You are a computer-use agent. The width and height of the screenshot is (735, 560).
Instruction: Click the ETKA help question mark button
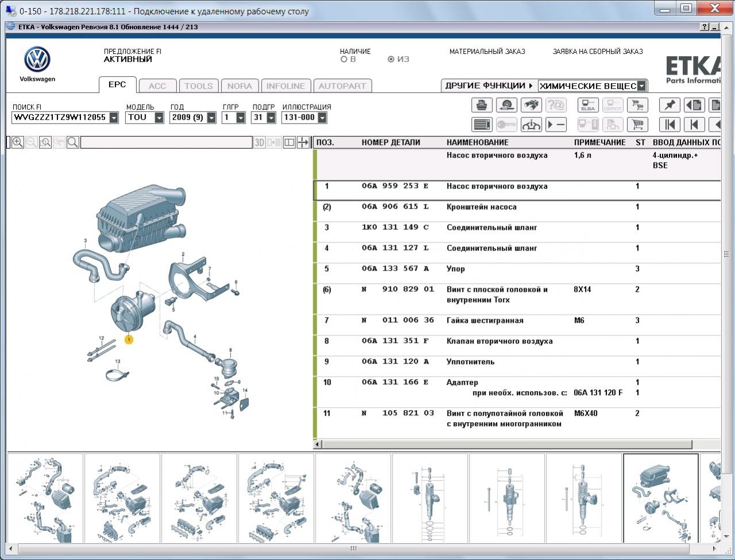705,27
